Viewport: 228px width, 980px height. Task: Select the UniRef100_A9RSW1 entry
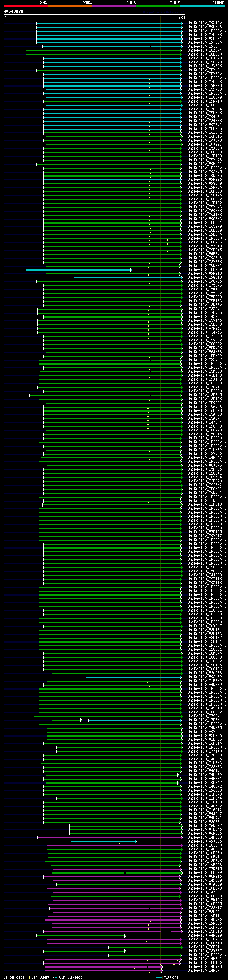(x=204, y=266)
